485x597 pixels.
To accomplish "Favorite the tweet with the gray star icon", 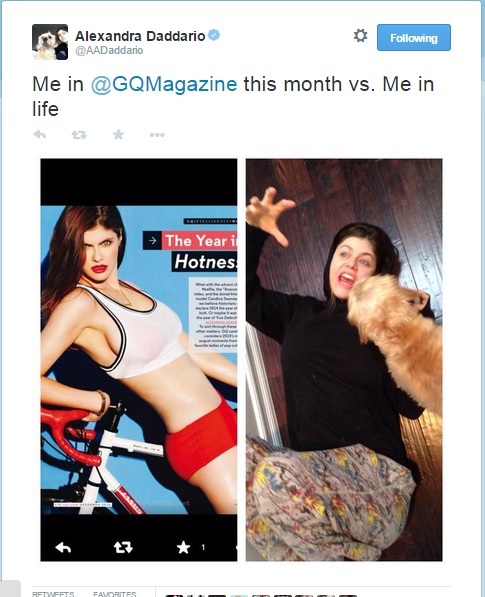I will pos(118,134).
